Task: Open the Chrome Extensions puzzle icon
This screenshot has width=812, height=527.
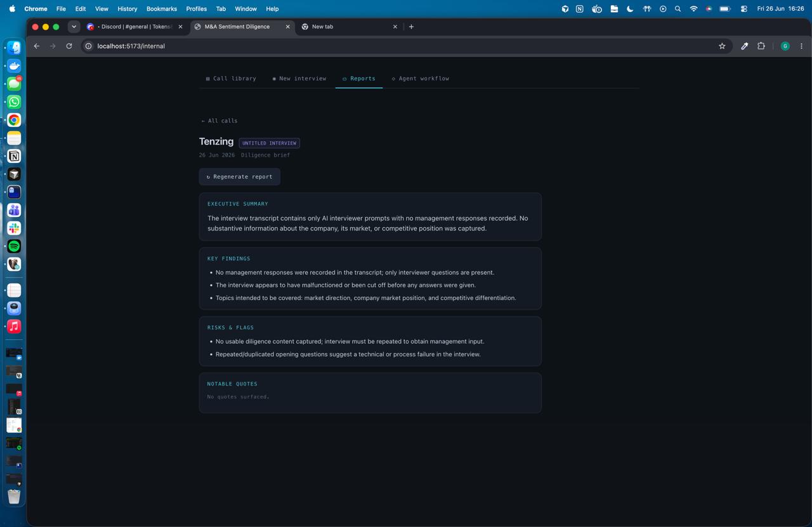Action: (x=761, y=46)
